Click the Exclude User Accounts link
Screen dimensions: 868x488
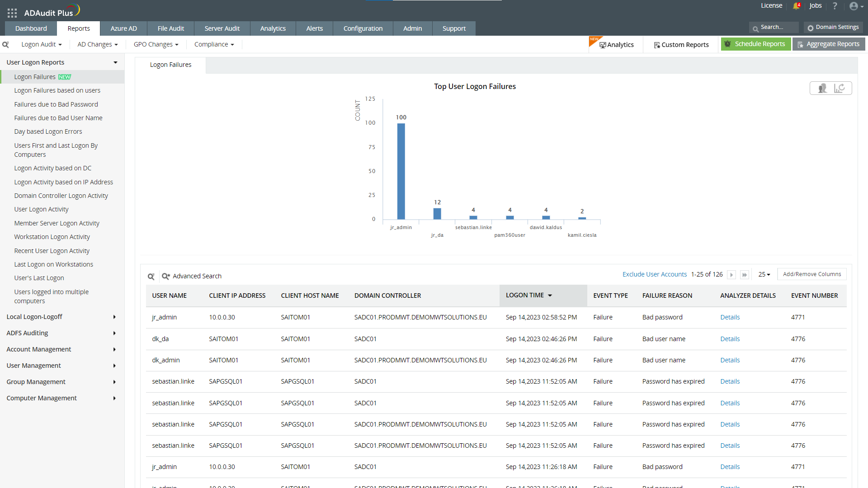(654, 274)
